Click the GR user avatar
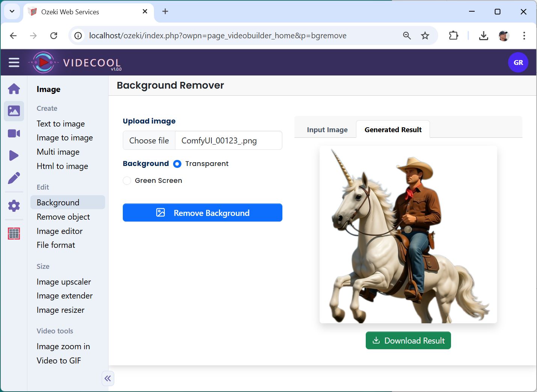Viewport: 537px width, 392px height. [x=518, y=63]
